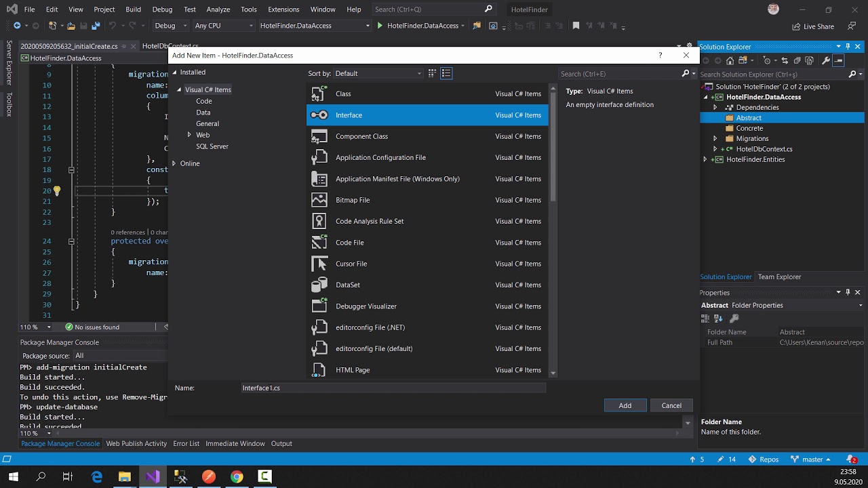Click the Add button

[625, 405]
